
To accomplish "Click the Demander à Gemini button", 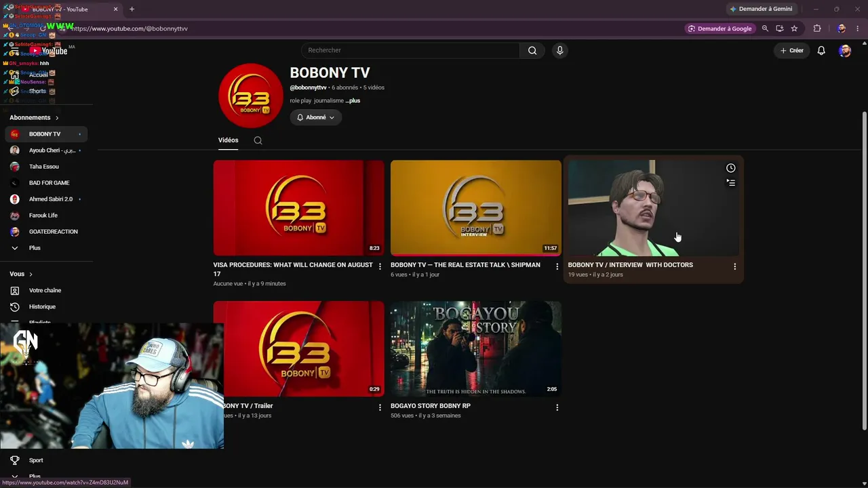I will point(761,9).
